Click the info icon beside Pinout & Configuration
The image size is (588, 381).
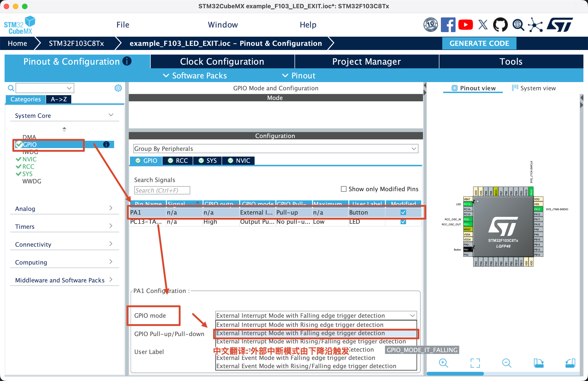(127, 61)
